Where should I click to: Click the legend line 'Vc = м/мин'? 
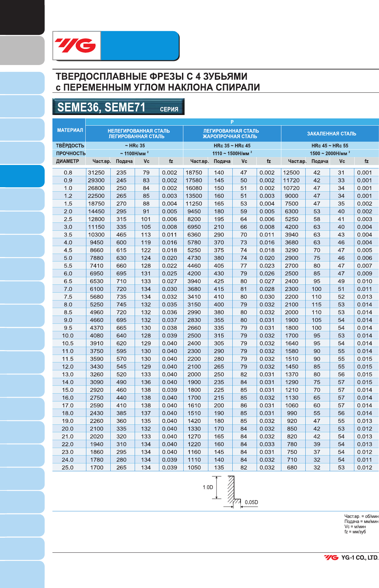tap(355, 526)
